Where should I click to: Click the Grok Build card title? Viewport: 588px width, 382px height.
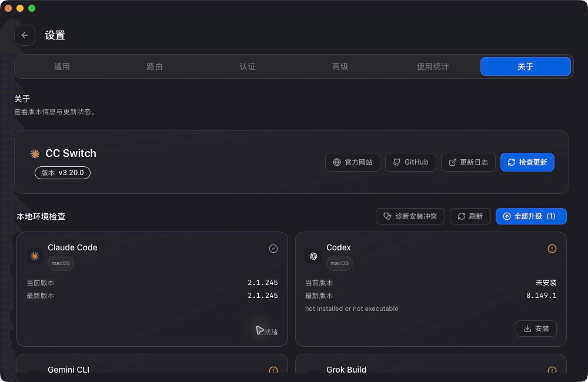pos(346,370)
